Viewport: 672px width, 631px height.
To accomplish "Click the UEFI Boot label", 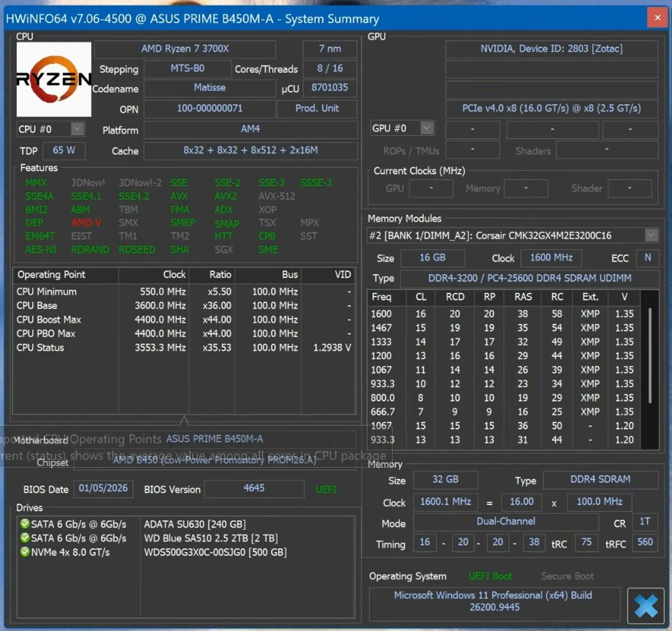I will [490, 577].
